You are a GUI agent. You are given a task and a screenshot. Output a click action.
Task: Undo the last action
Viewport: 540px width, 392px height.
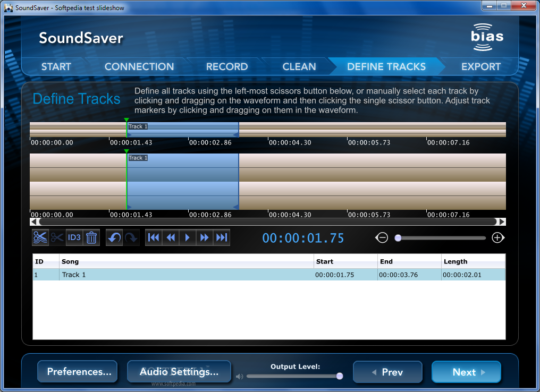[114, 237]
